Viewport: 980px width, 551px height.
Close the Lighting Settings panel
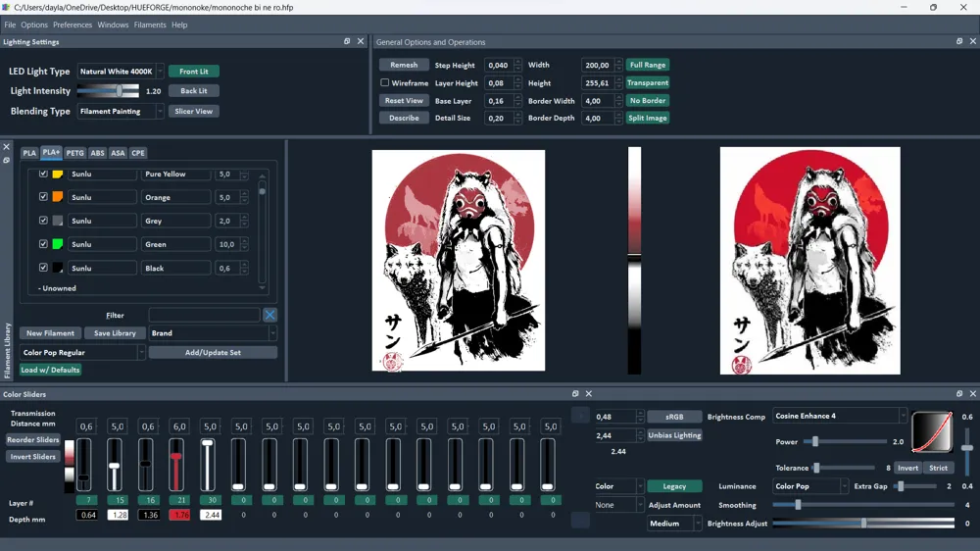click(361, 41)
